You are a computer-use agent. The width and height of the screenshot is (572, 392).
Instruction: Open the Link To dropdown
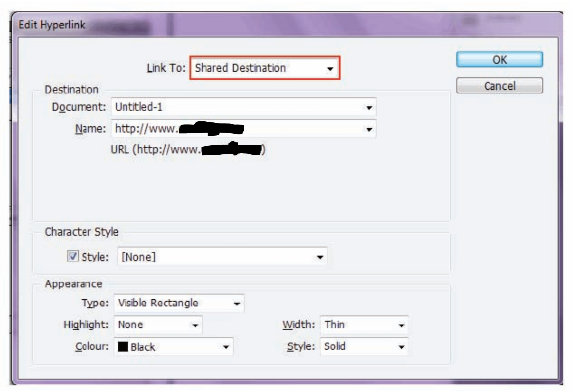coord(264,68)
